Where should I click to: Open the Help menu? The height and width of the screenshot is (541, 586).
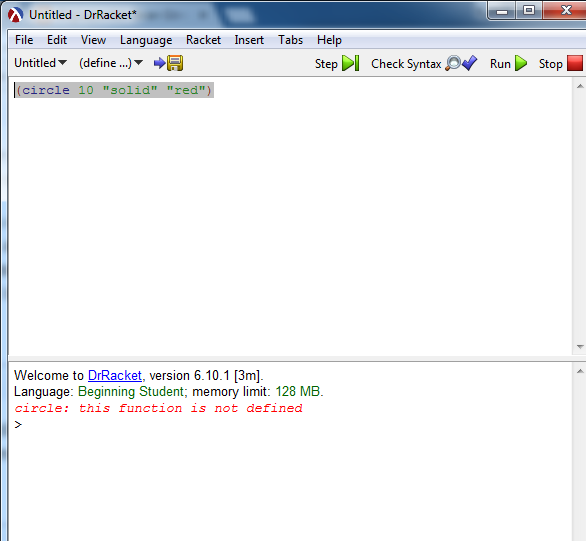[329, 40]
